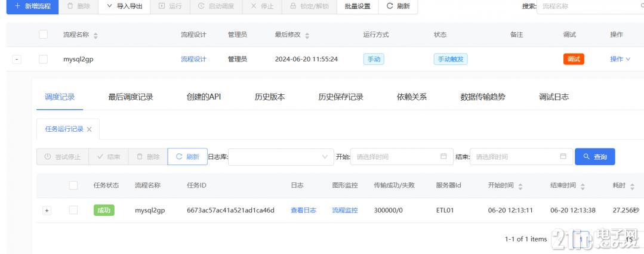Click the 停止 toolbar button
Image resolution: width=644 pixels, height=254 pixels.
pos(261,7)
